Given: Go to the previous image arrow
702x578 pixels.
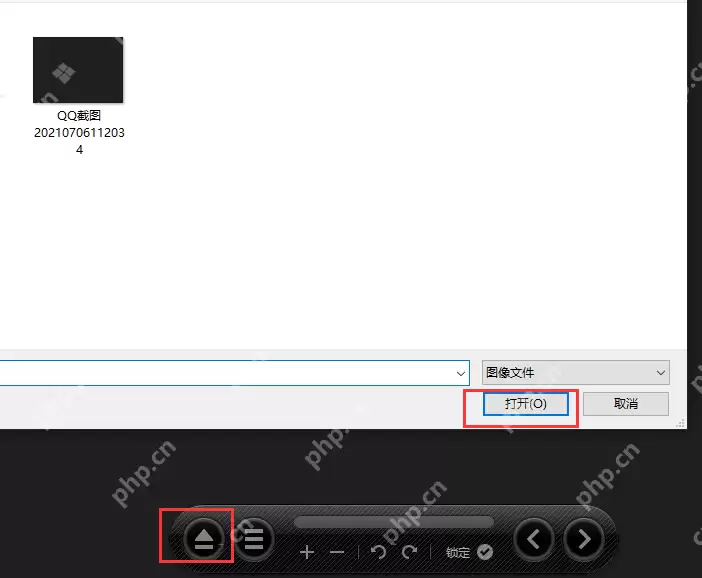Looking at the screenshot, I should pos(534,540).
